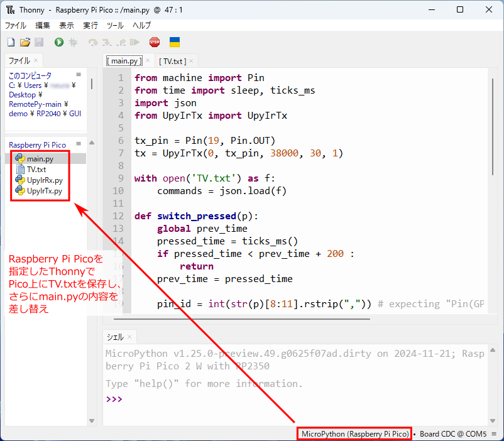Click the このコンピュータ header link
The width and height of the screenshot is (504, 441).
click(30, 76)
